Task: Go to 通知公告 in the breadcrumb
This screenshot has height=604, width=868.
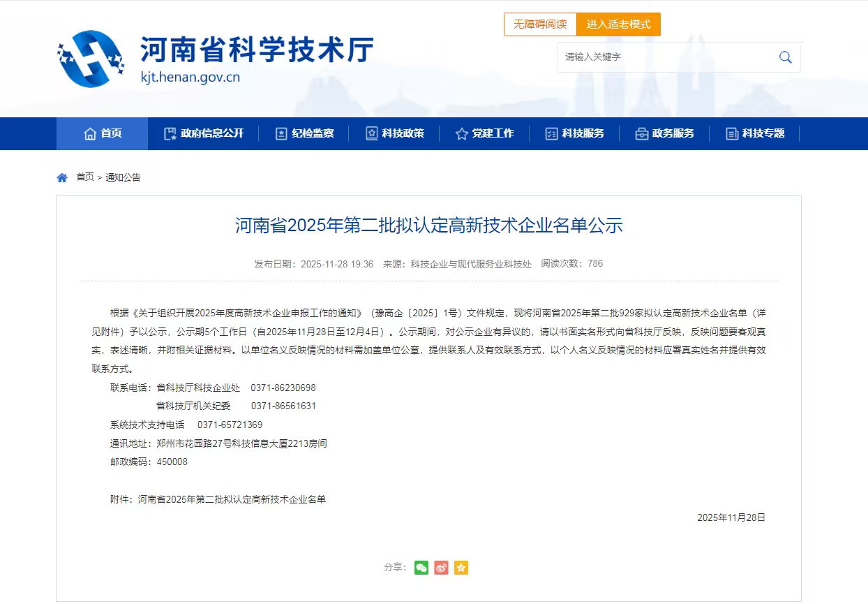Action: click(x=124, y=177)
